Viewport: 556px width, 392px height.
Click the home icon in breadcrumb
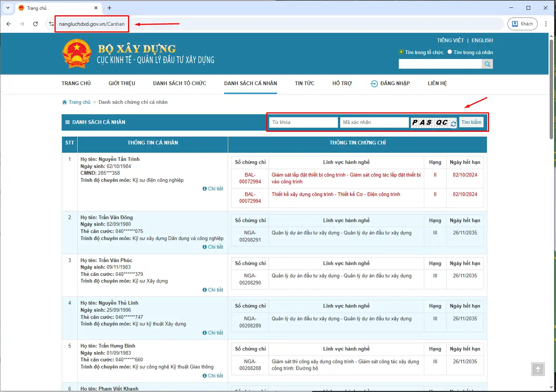coord(65,102)
